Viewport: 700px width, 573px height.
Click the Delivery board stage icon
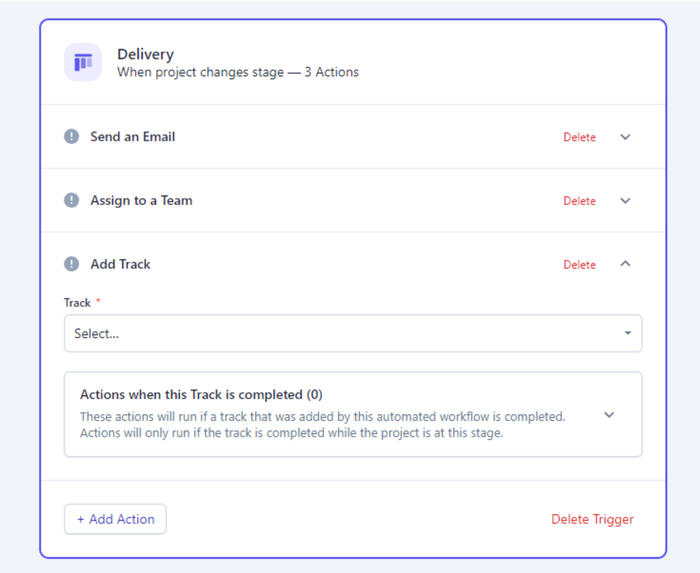click(x=83, y=62)
